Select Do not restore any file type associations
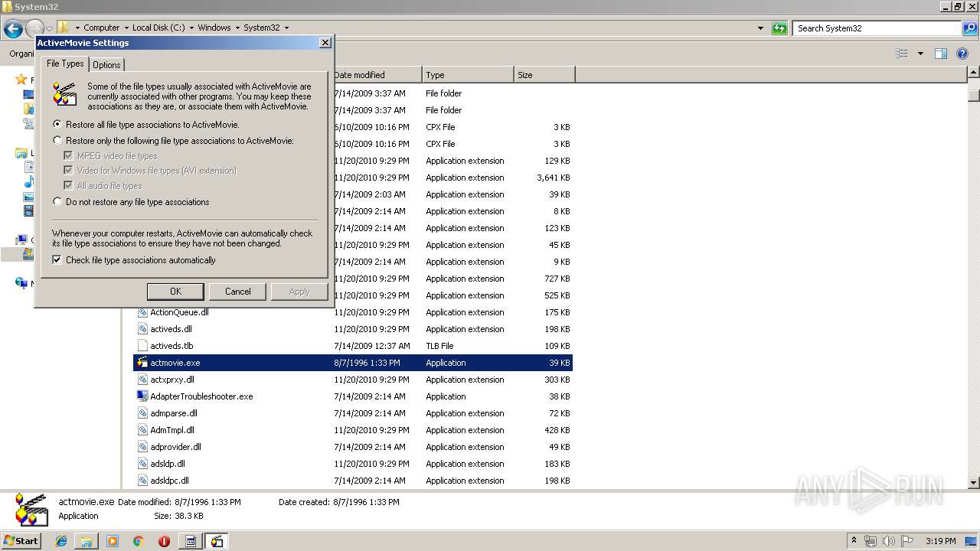The height and width of the screenshot is (551, 980). 57,201
